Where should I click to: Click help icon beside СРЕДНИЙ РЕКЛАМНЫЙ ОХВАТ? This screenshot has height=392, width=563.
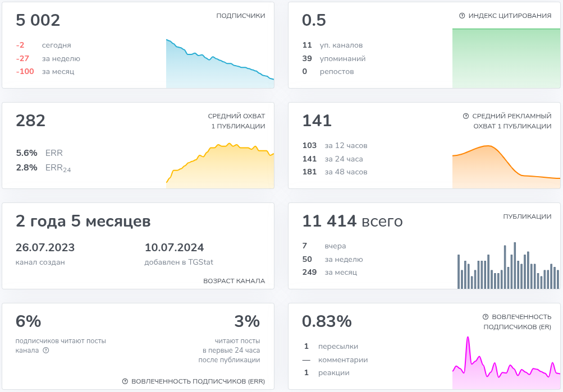tap(465, 116)
